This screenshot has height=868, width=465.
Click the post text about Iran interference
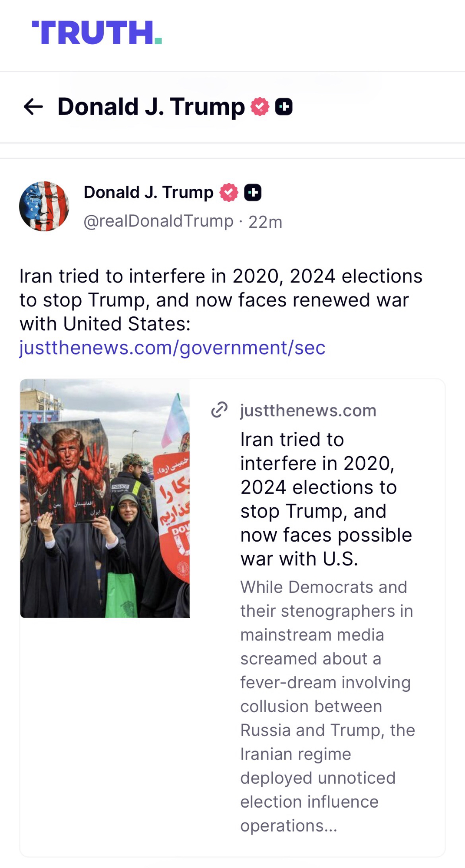point(221,299)
